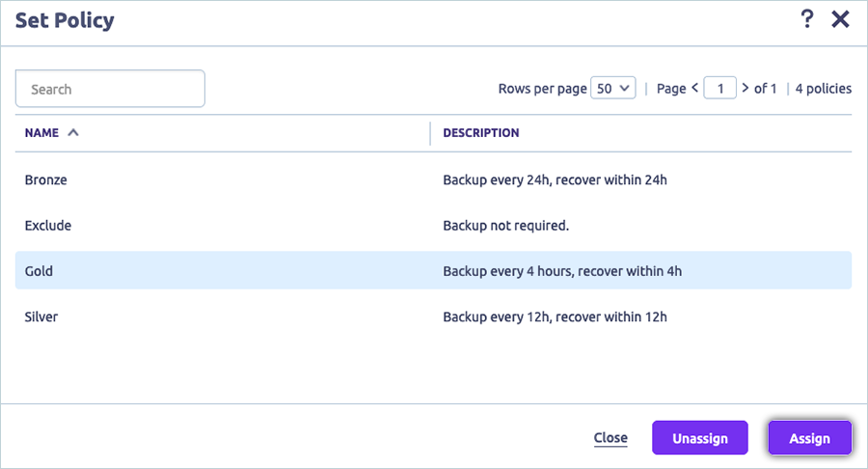Select the Exclude policy row
The width and height of the screenshot is (868, 469).
tap(48, 225)
